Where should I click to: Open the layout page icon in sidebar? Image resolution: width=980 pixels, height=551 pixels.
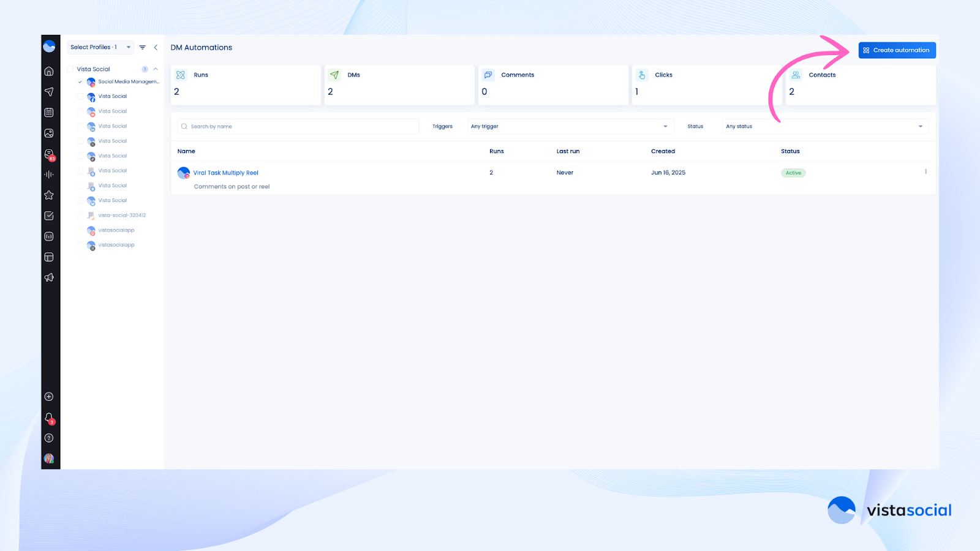point(49,257)
